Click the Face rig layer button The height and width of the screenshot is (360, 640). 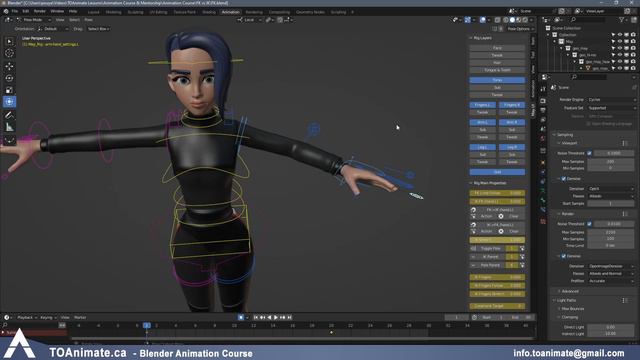[x=497, y=48]
